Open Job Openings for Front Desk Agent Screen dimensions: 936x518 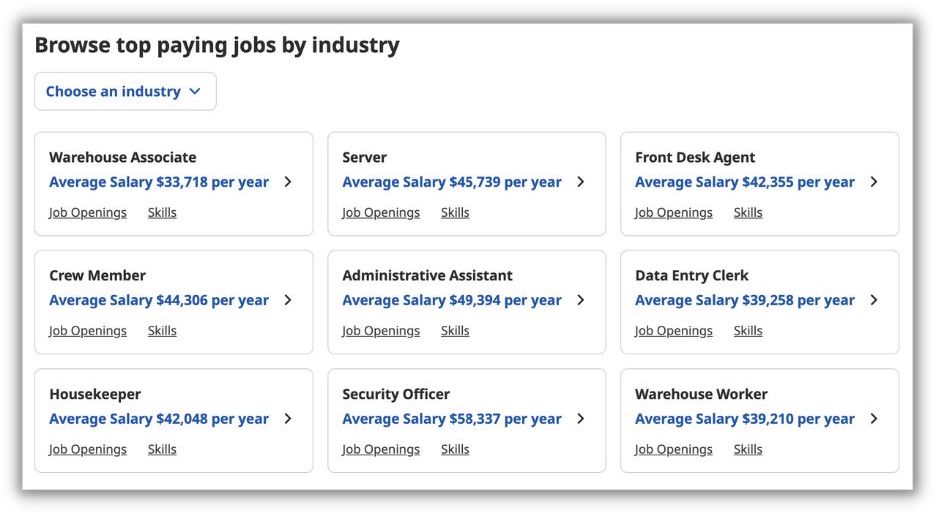point(674,212)
